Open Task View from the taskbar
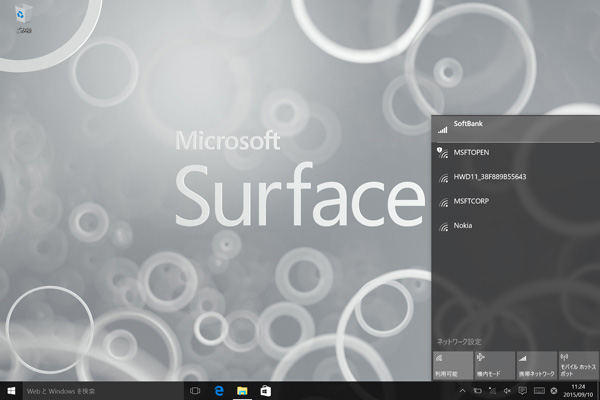Viewport: 600px width, 400px height. [195, 391]
